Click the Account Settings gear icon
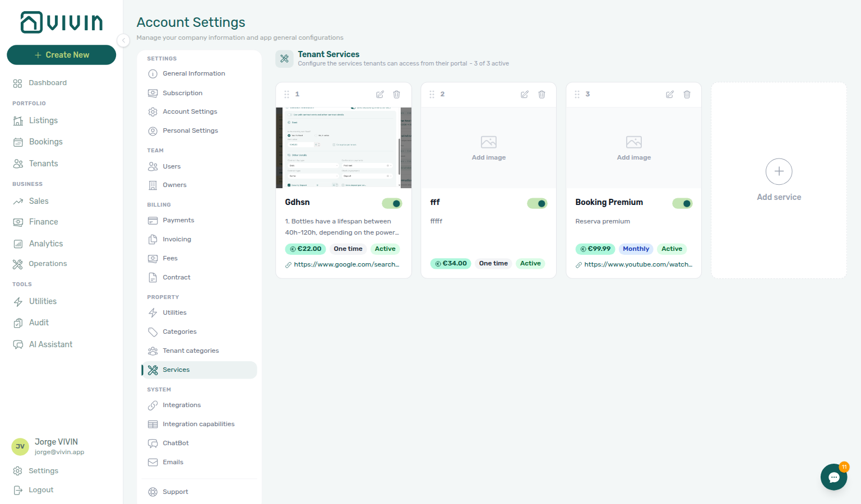This screenshot has width=861, height=504. point(152,112)
